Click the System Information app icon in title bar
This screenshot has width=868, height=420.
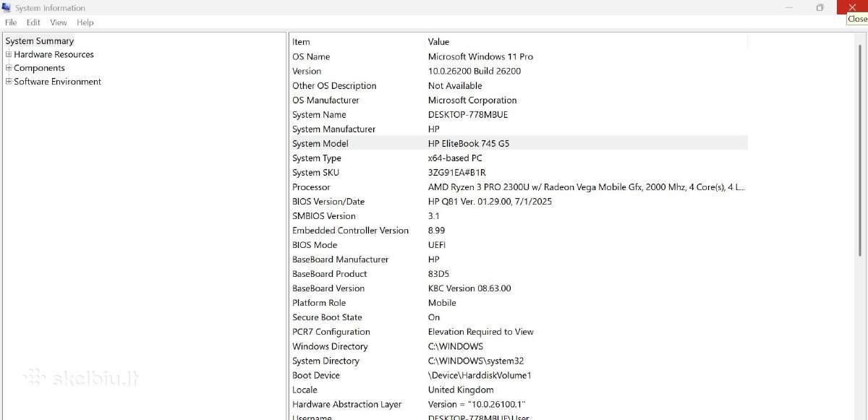click(x=7, y=8)
